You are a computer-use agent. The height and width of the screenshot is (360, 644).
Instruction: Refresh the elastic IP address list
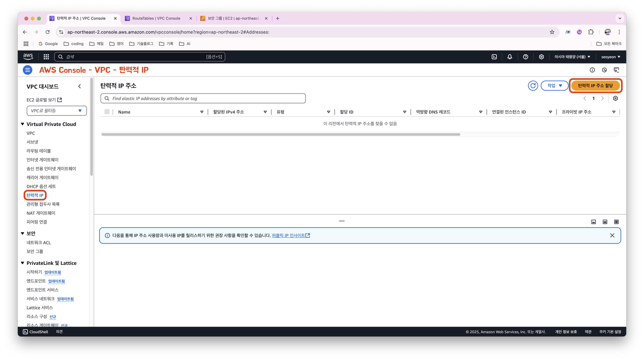coord(533,85)
